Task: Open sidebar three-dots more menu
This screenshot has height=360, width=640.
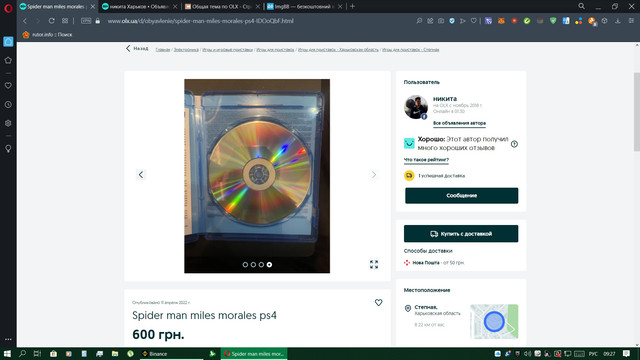Action: tap(8, 339)
